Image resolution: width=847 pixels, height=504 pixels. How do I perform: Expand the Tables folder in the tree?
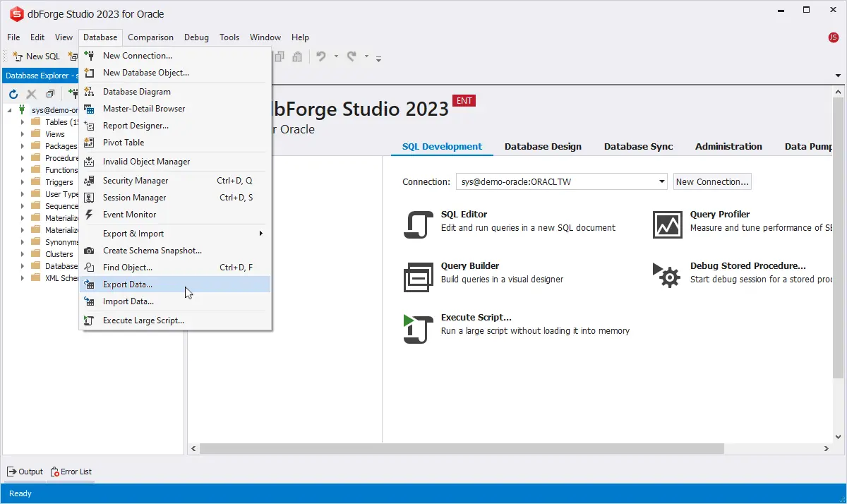[23, 122]
